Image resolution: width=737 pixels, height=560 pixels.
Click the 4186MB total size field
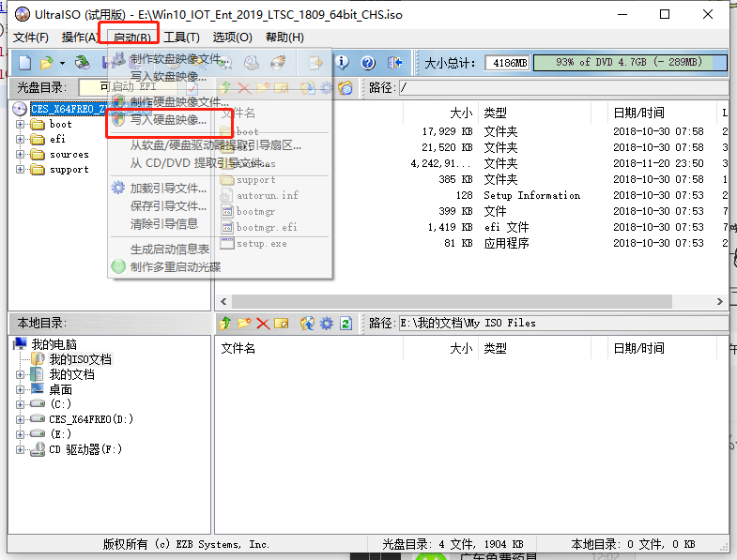coord(507,63)
